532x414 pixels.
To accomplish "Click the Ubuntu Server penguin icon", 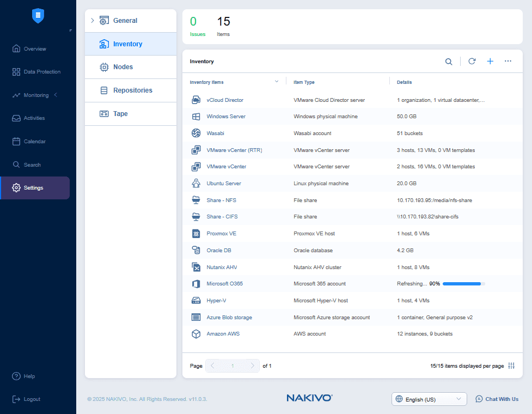I will (196, 183).
